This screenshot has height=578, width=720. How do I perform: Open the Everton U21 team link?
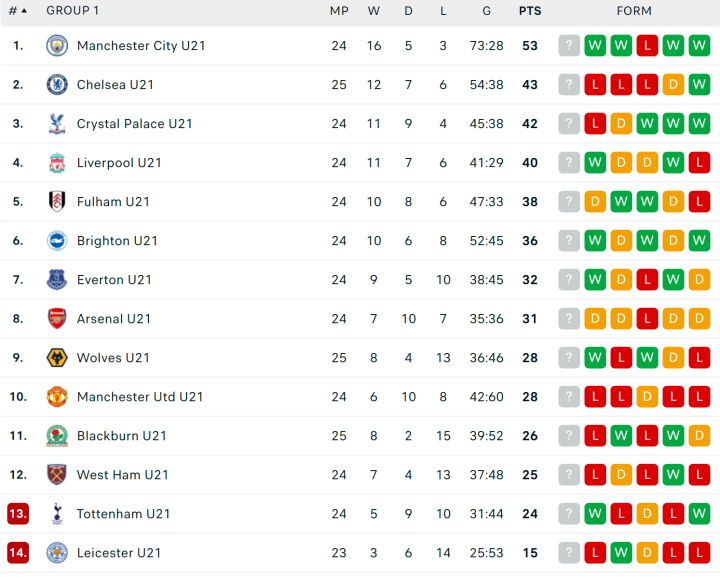[114, 280]
